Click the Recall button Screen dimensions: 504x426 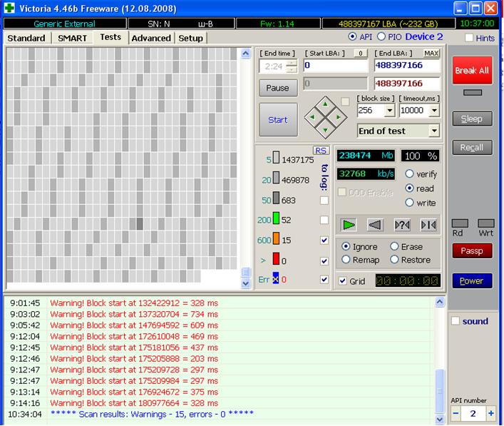[472, 148]
